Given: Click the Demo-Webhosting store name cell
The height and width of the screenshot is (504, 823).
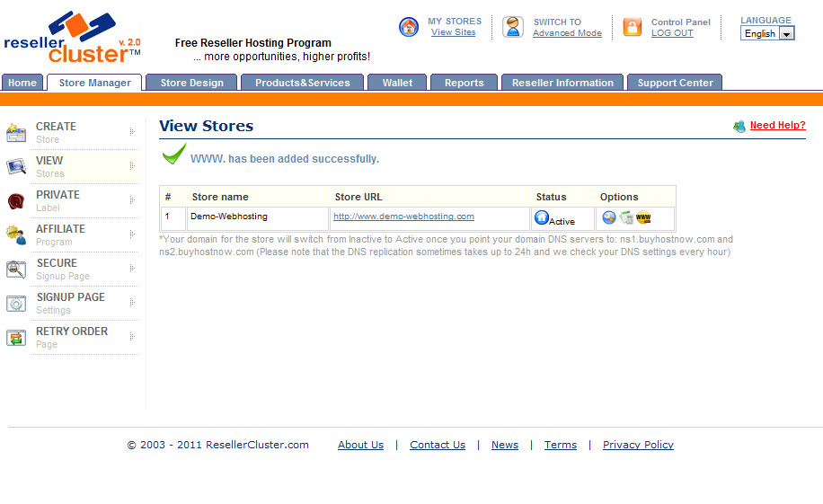Looking at the screenshot, I should coord(258,218).
